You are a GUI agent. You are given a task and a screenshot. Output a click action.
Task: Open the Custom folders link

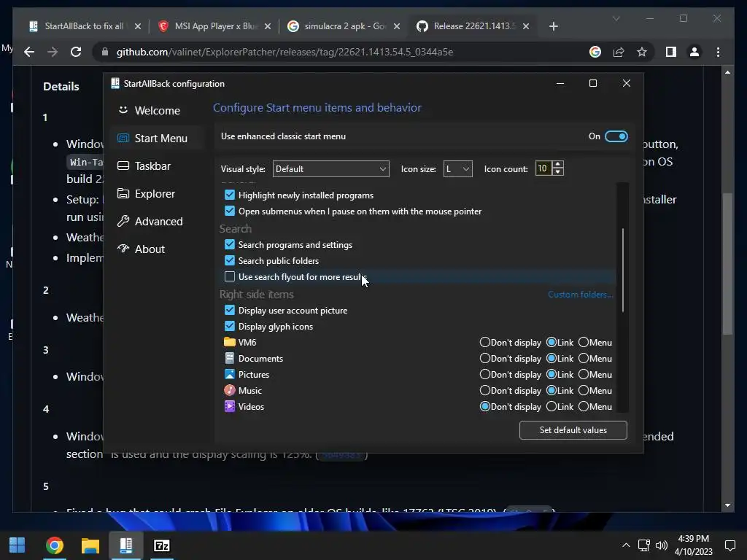coord(580,295)
